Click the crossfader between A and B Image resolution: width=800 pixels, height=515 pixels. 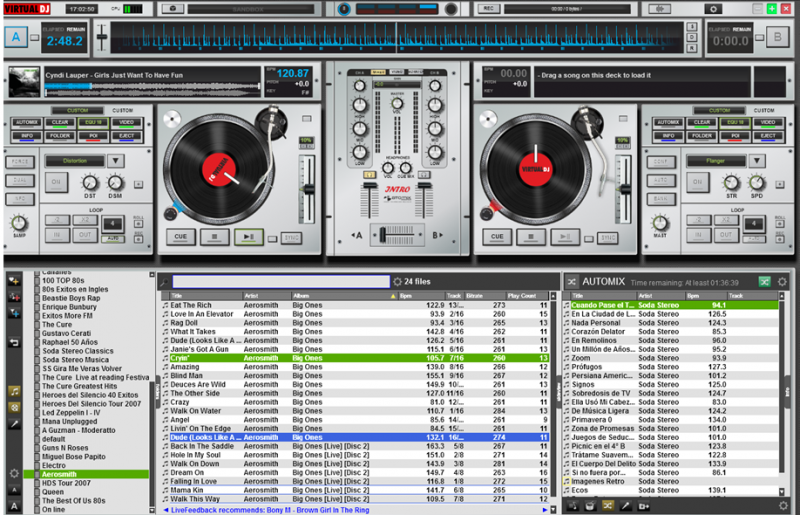click(397, 235)
